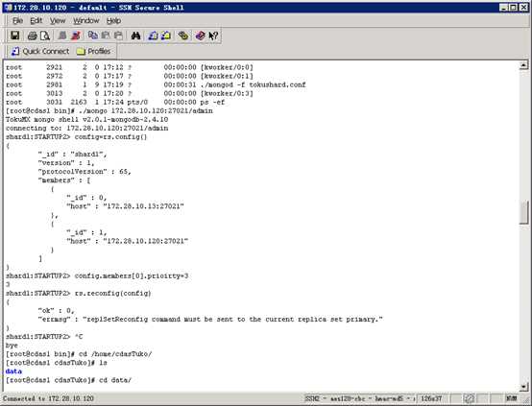Click the '"_id" : "shard1"' line
This screenshot has height=406, width=532.
tap(72, 155)
